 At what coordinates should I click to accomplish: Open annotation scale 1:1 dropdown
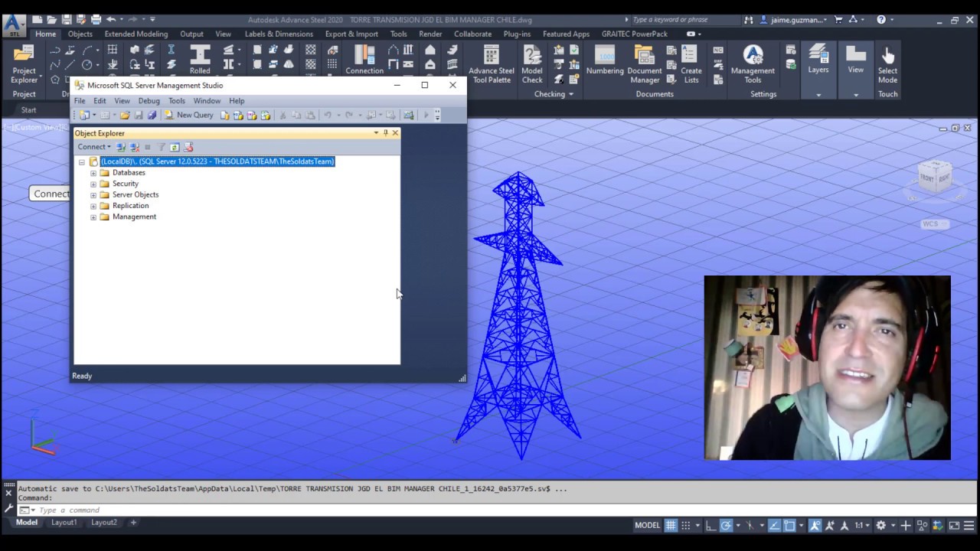pyautogui.click(x=862, y=525)
